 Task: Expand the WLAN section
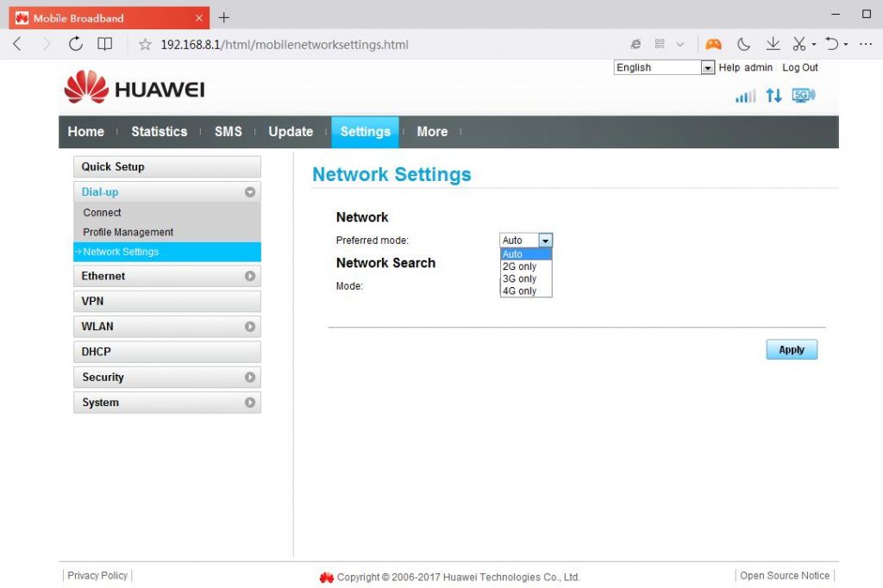(166, 326)
